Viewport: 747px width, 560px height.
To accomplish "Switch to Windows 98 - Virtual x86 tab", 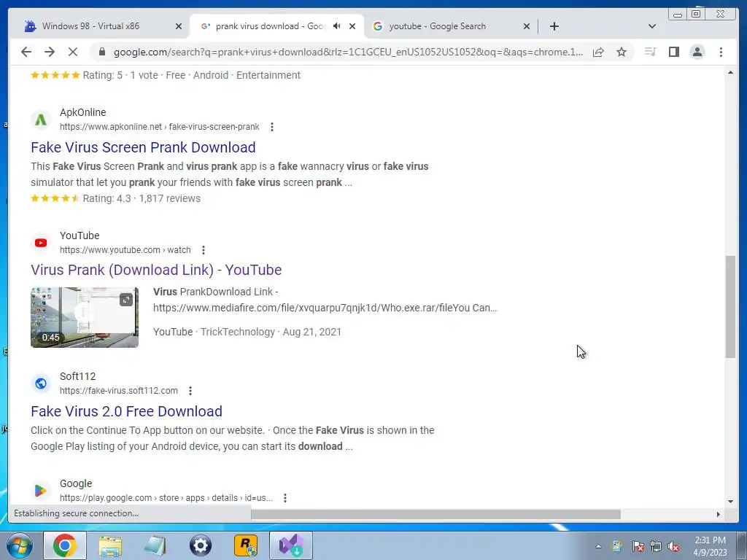I will [90, 26].
